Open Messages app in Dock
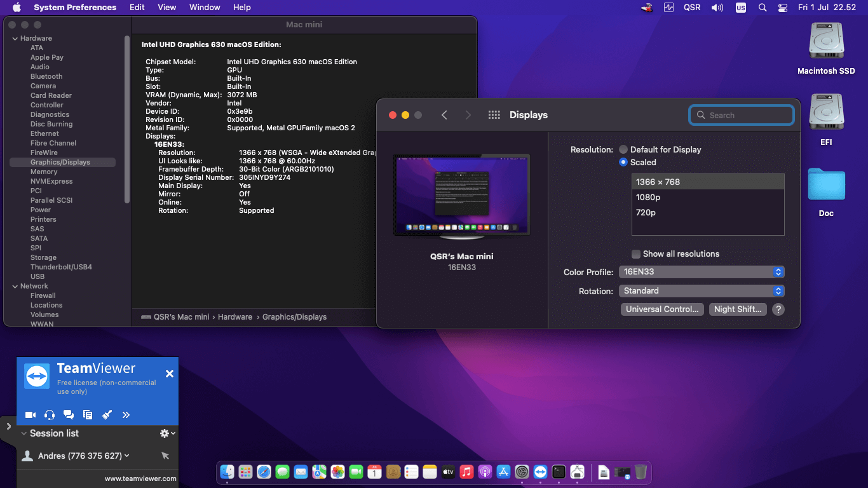 (283, 472)
